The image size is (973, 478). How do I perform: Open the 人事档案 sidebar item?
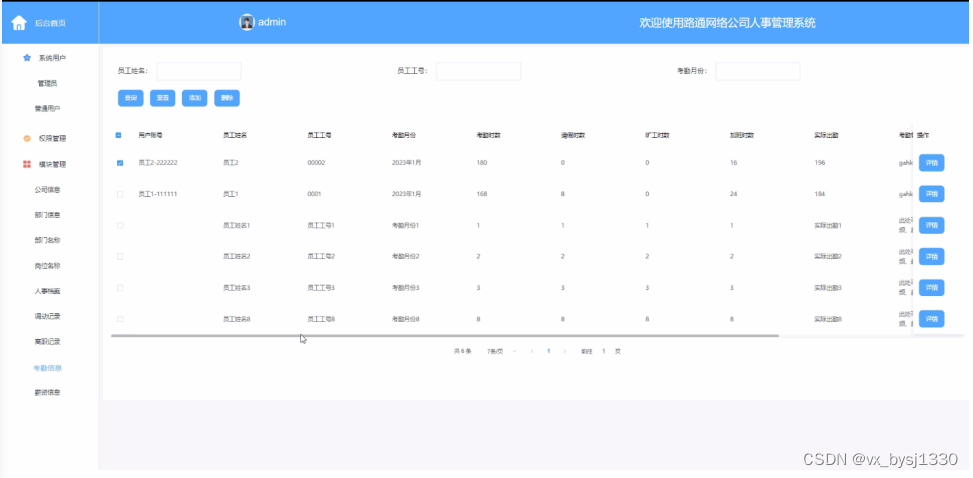pos(48,291)
